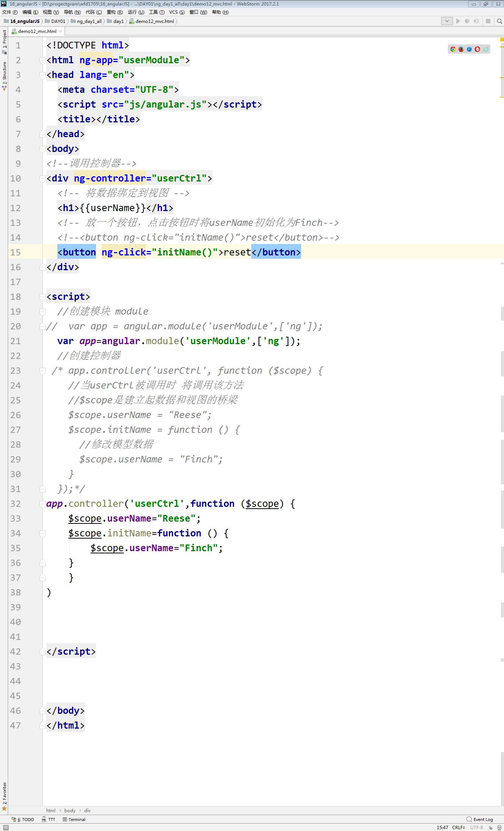Open the 编辑 (E) menu

(30, 12)
